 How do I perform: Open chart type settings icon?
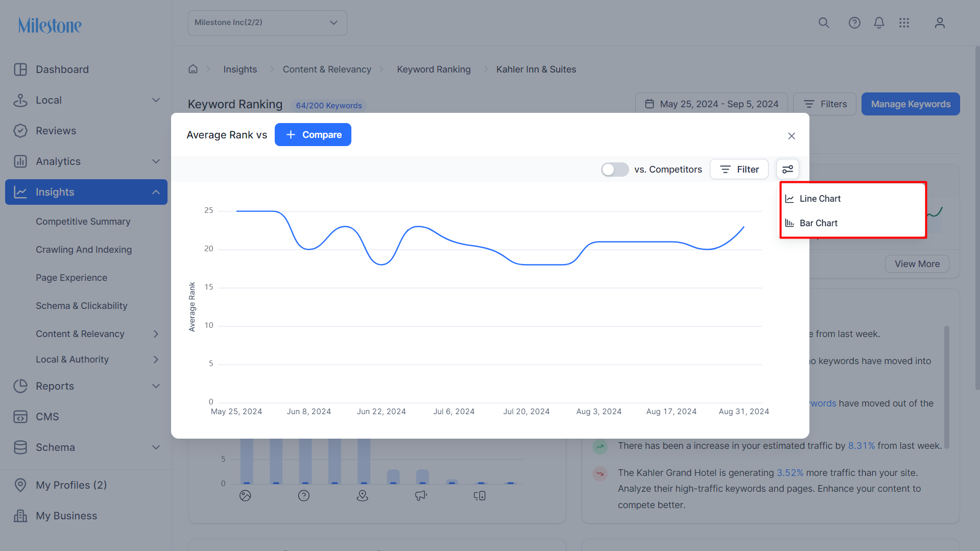787,169
